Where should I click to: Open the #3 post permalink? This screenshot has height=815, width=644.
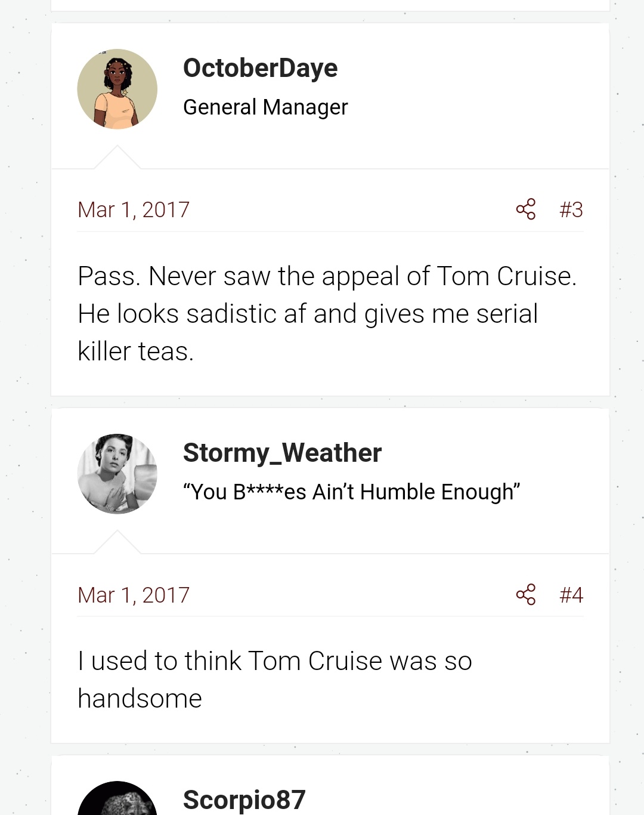click(x=571, y=210)
